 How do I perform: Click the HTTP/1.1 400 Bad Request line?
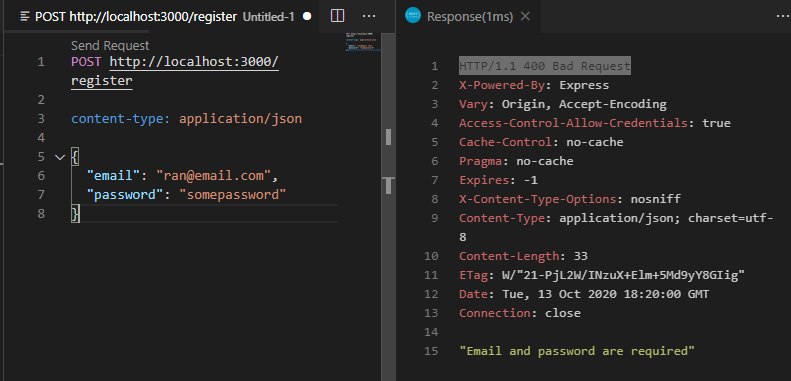point(545,66)
